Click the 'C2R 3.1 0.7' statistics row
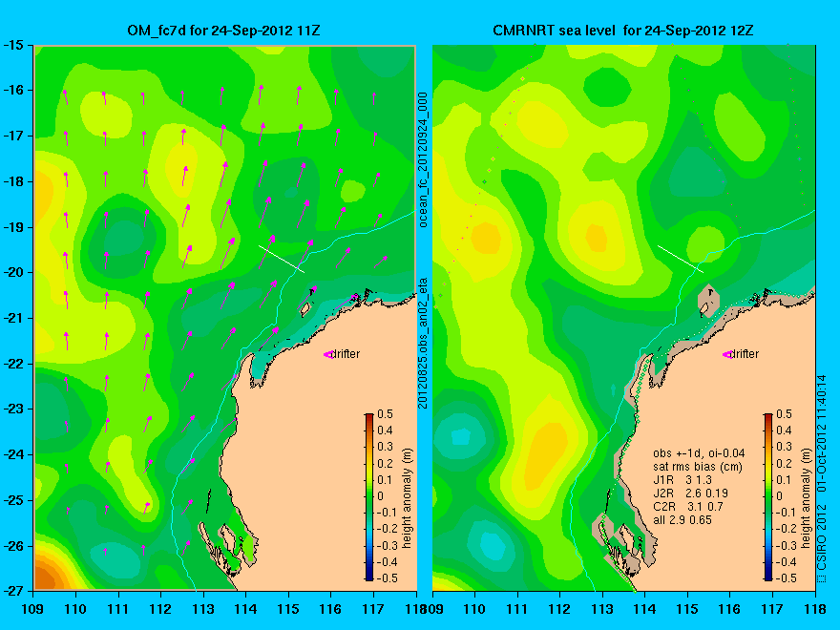 point(688,506)
